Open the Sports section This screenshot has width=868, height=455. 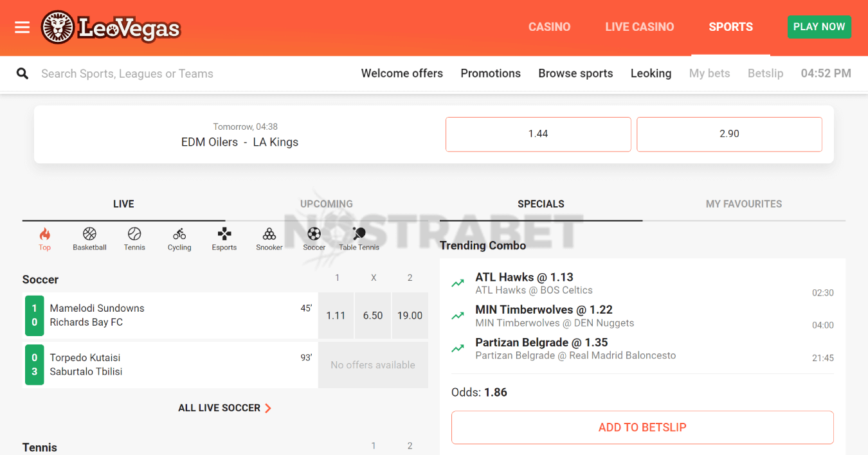(x=731, y=27)
